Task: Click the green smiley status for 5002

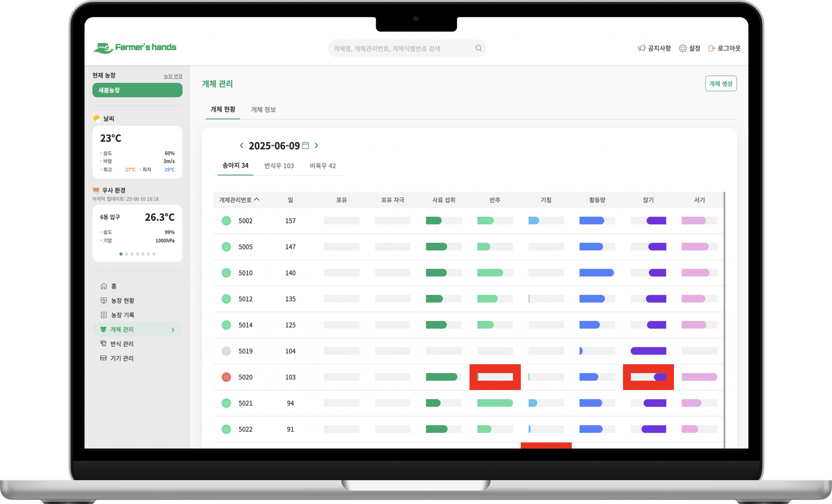Action: click(226, 221)
